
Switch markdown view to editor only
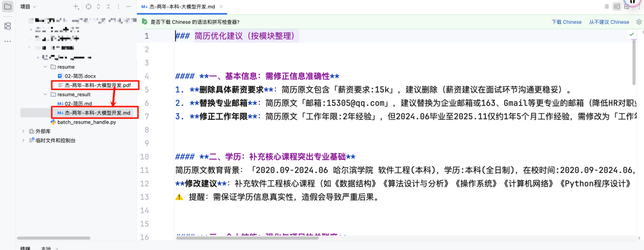tap(606, 7)
